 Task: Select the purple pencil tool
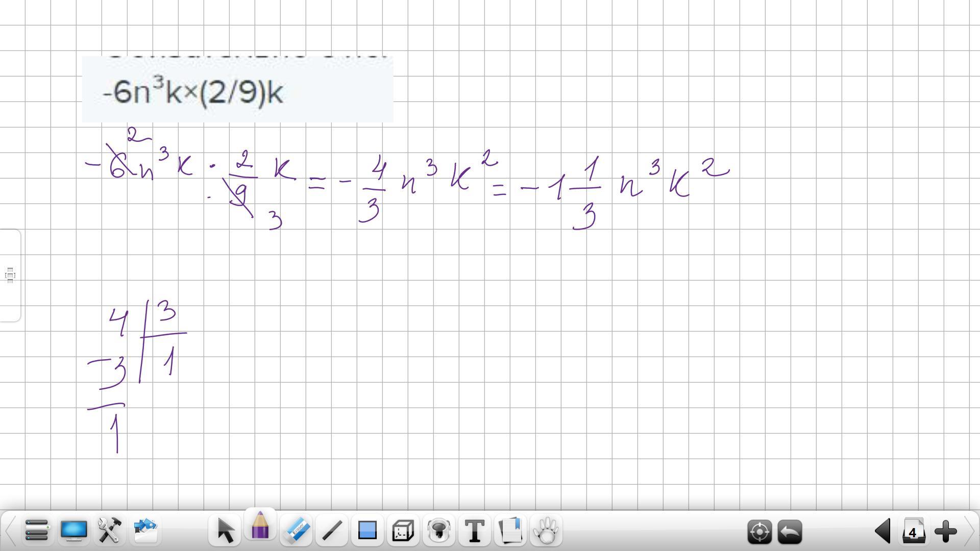pos(260,527)
